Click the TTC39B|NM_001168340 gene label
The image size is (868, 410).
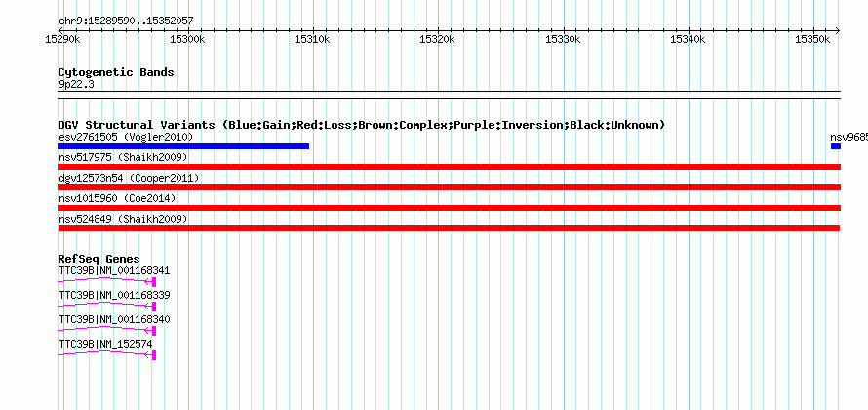[x=114, y=319]
